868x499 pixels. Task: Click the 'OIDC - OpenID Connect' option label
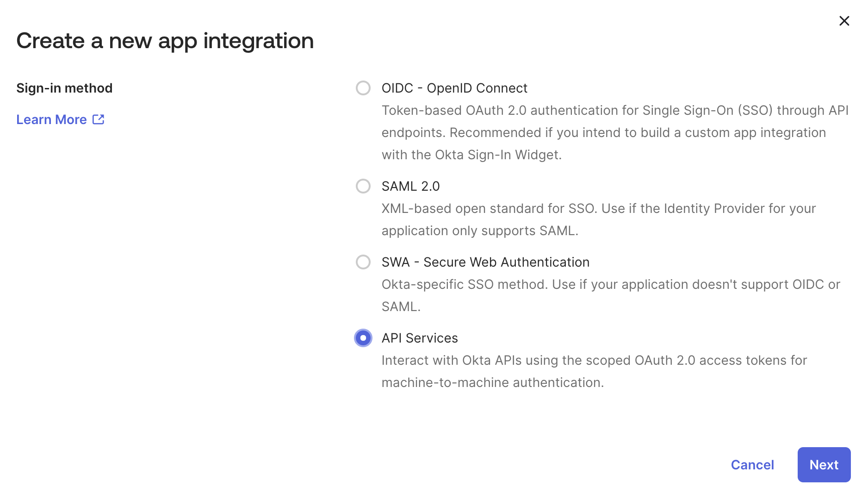coord(454,88)
